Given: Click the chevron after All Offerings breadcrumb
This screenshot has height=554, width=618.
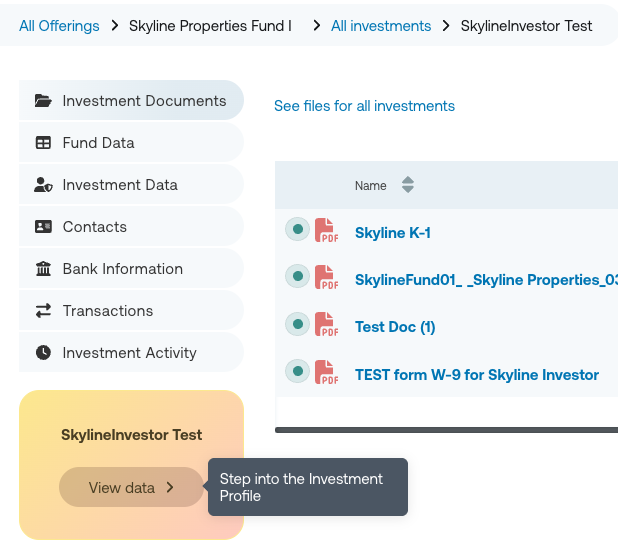Looking at the screenshot, I should point(114,26).
